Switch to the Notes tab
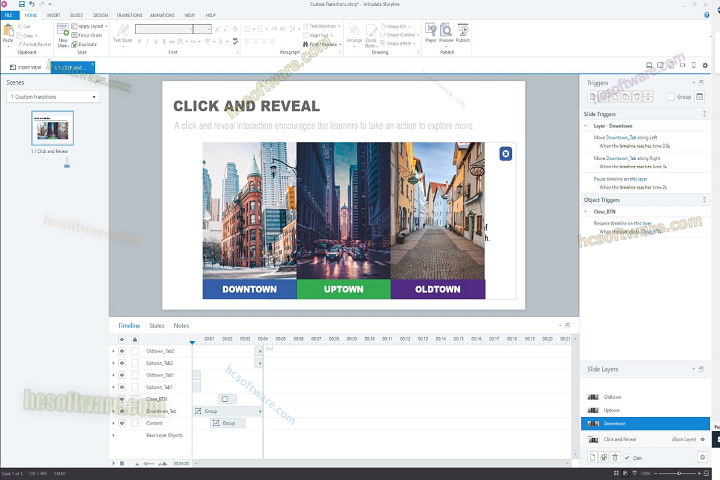This screenshot has width=720, height=480. [181, 326]
